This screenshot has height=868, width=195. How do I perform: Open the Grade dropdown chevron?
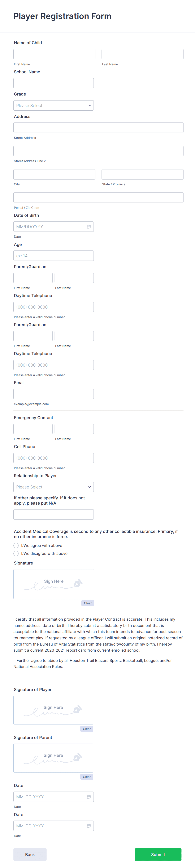point(89,105)
